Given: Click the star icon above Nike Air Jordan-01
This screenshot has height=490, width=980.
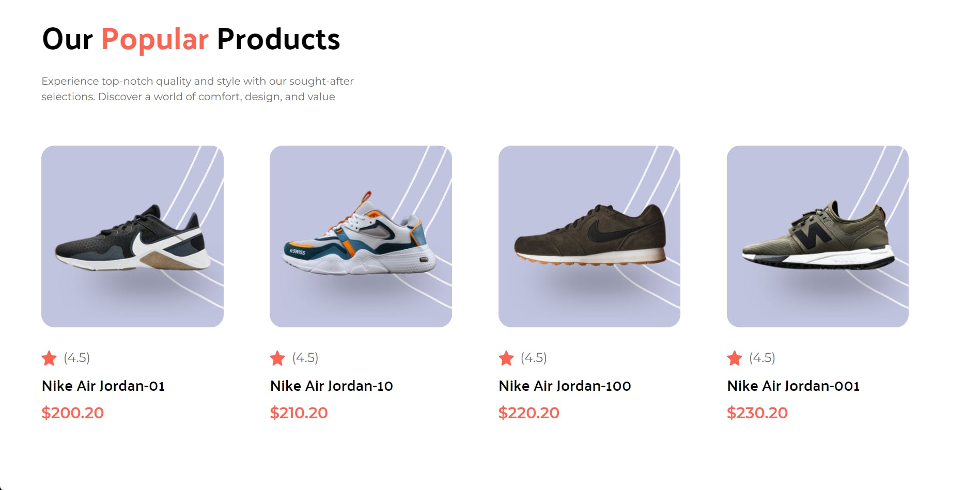Looking at the screenshot, I should click(x=49, y=358).
